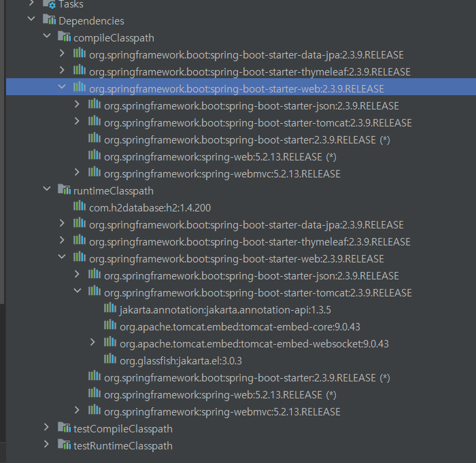Expand thymeleaf dependency under runtimeClasspath
This screenshot has width=476, height=463.
[x=62, y=240]
